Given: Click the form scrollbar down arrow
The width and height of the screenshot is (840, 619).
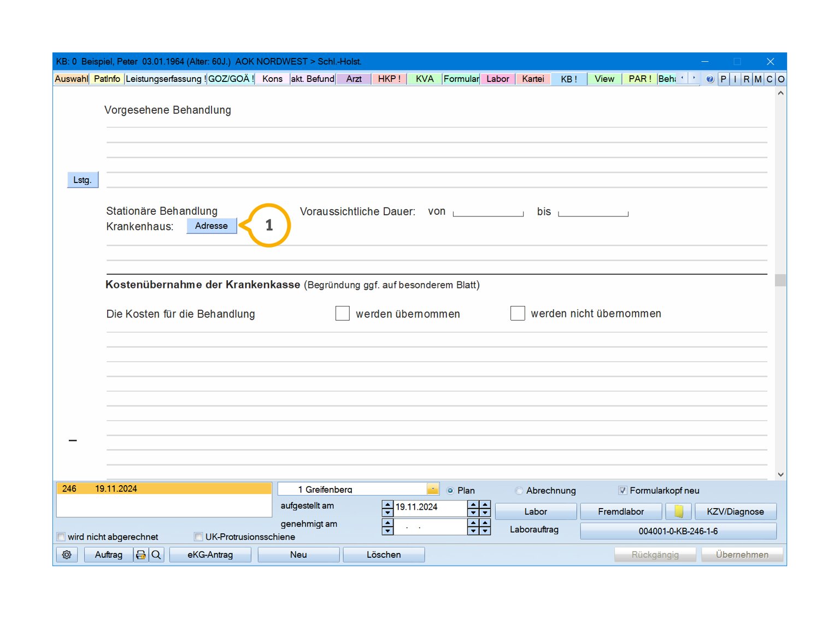Looking at the screenshot, I should point(780,474).
